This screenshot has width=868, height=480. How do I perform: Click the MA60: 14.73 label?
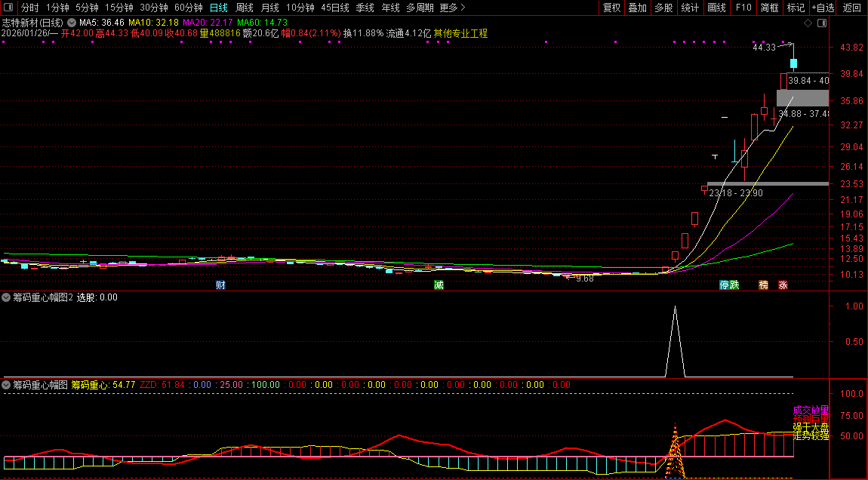[262, 23]
